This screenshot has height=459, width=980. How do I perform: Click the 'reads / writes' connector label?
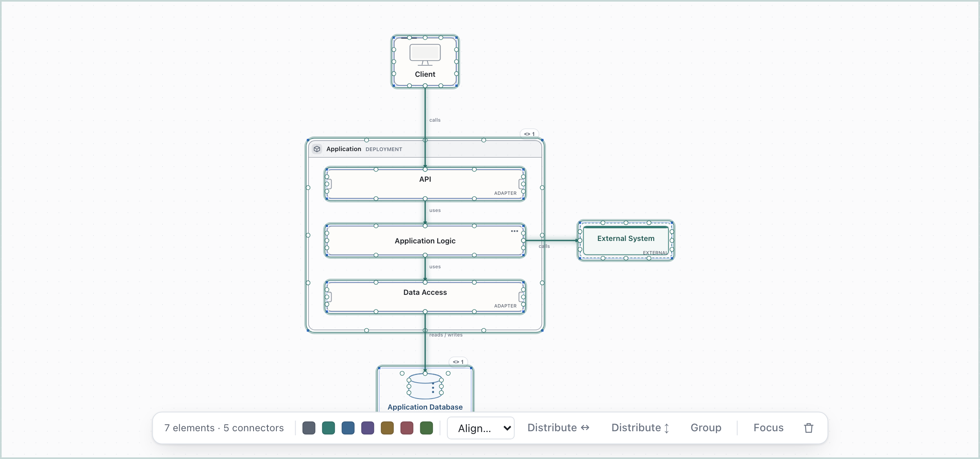click(446, 335)
